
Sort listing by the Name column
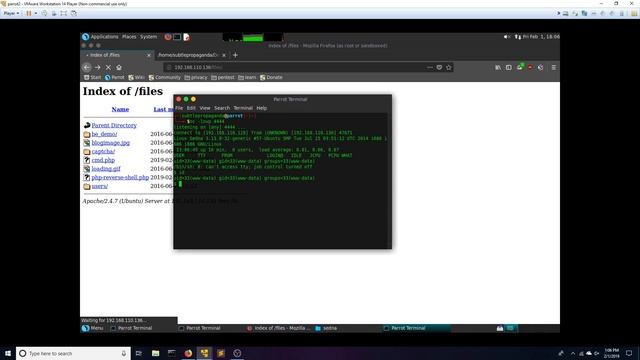(120, 109)
